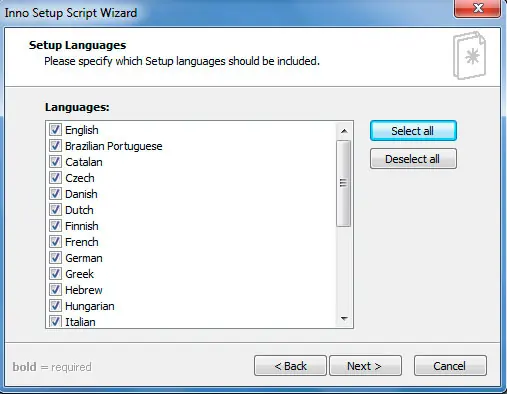Toggle the Italian checkbox

55,321
